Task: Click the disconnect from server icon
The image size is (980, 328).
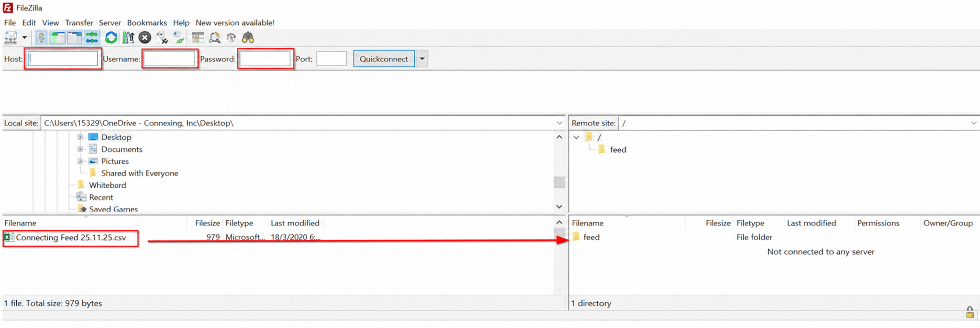Action: (162, 37)
